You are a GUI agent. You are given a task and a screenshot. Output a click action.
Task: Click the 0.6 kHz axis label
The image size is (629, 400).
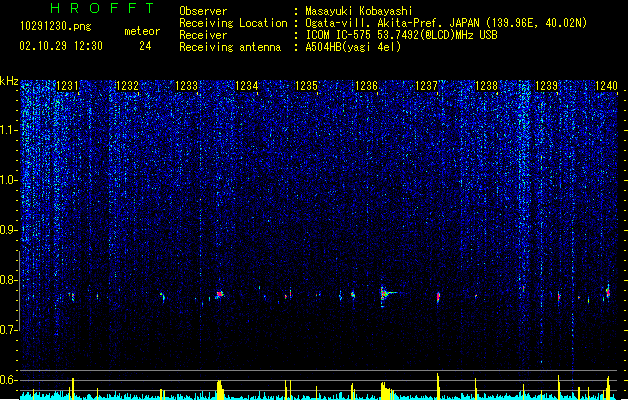coord(9,380)
